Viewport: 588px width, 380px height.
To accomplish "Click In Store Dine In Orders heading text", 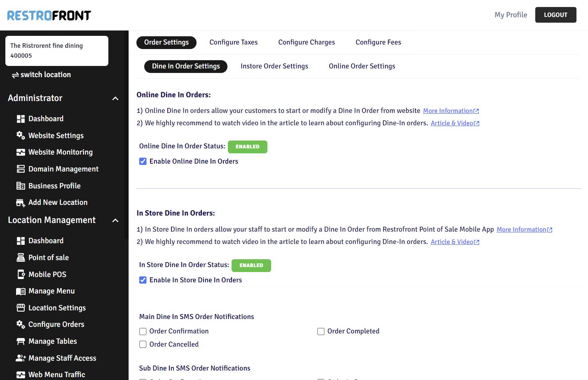I will [x=176, y=213].
